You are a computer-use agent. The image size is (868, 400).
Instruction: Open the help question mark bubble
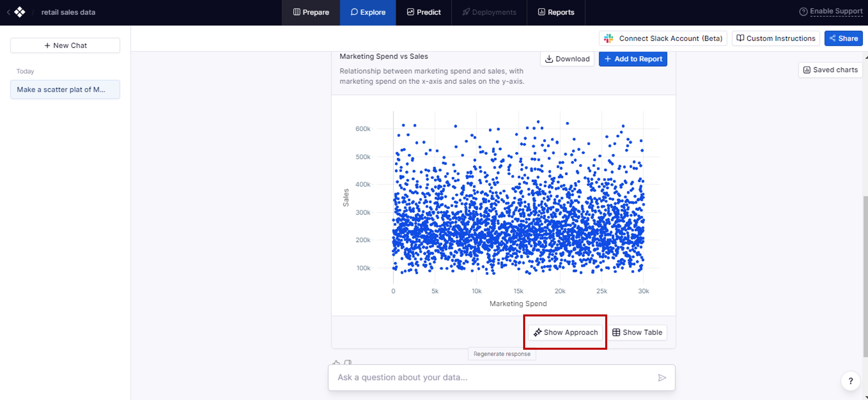(x=850, y=381)
